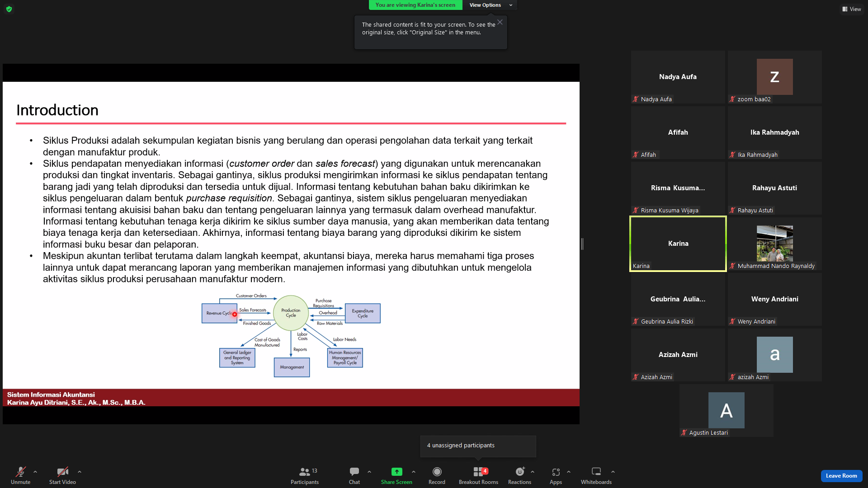Screen dimensions: 868x488
Task: Expand share options arrow beside Share Screen
Action: [414, 472]
